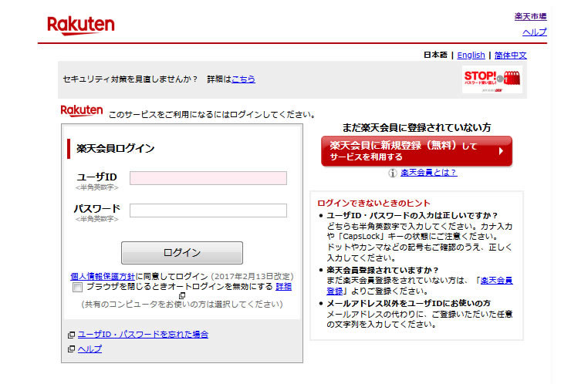
Task: Click the パスワード field label
Action: [96, 209]
